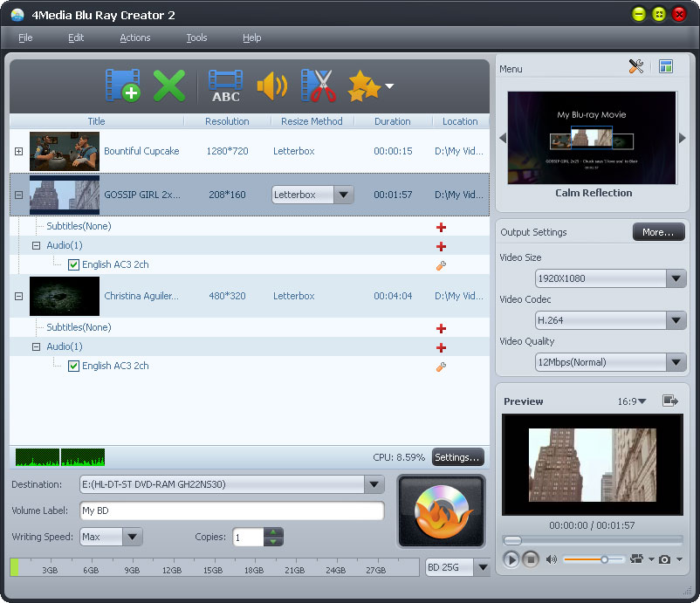The width and height of the screenshot is (700, 603).
Task: Open the Destination drive dropdown
Action: (374, 484)
